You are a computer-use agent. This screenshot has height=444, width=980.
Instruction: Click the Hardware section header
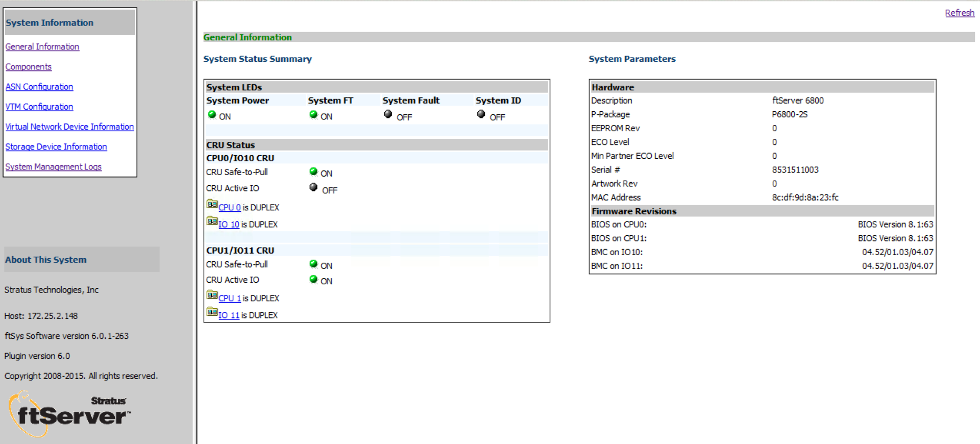pyautogui.click(x=763, y=87)
